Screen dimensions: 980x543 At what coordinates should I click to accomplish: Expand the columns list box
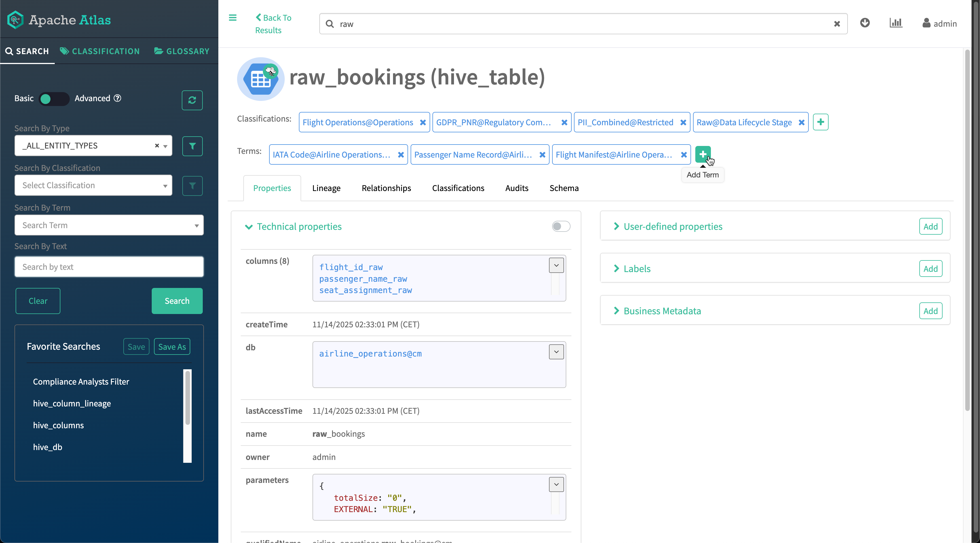click(x=556, y=266)
